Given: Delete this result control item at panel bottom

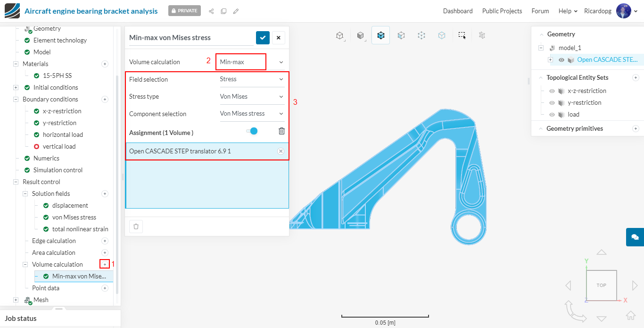Looking at the screenshot, I should [136, 227].
